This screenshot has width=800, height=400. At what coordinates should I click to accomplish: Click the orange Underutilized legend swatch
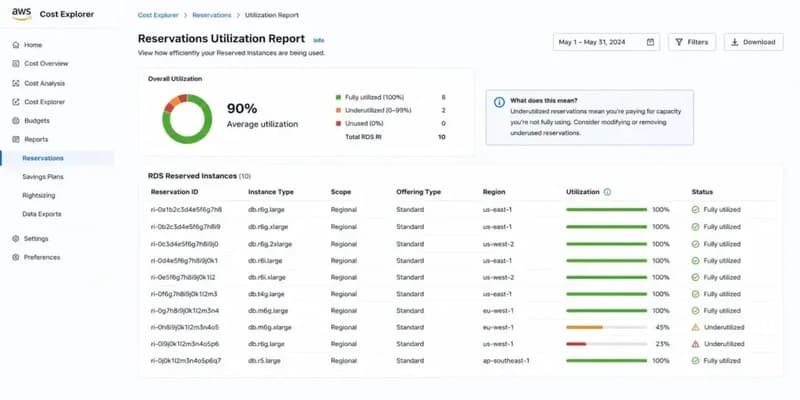point(338,110)
